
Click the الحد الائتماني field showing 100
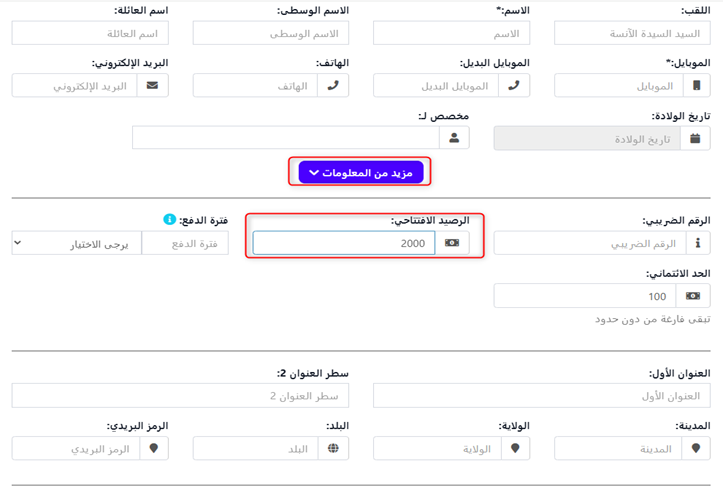(584, 296)
